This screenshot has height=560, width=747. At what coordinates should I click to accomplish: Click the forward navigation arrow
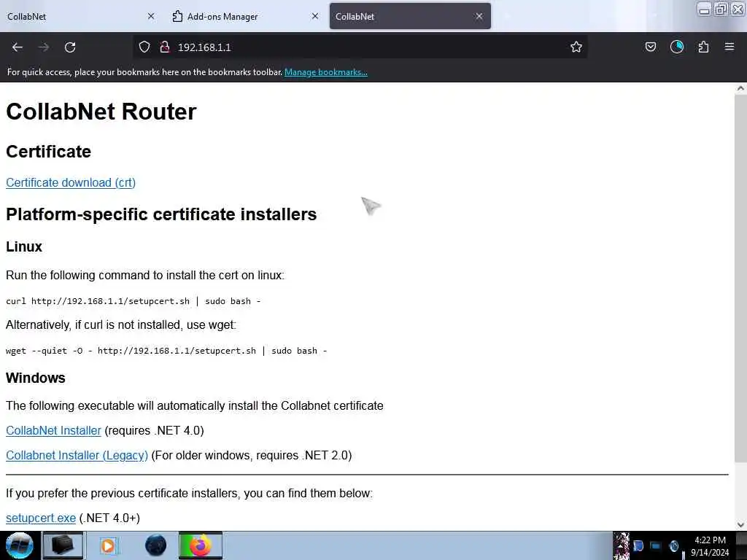44,47
